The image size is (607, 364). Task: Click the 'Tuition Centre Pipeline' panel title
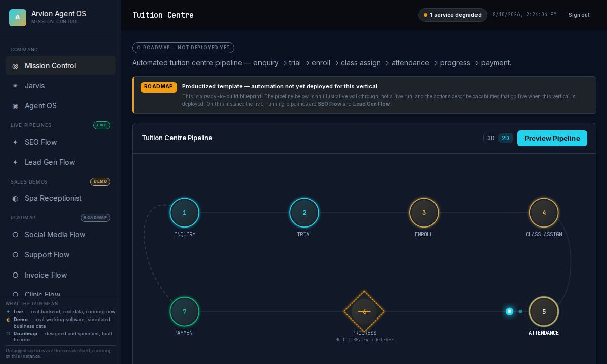pyautogui.click(x=177, y=138)
